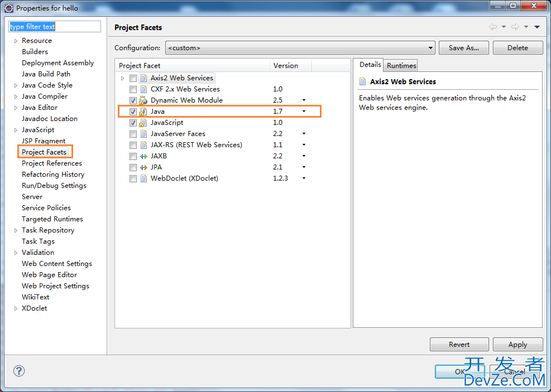Click the JPA facet icon

tap(143, 167)
